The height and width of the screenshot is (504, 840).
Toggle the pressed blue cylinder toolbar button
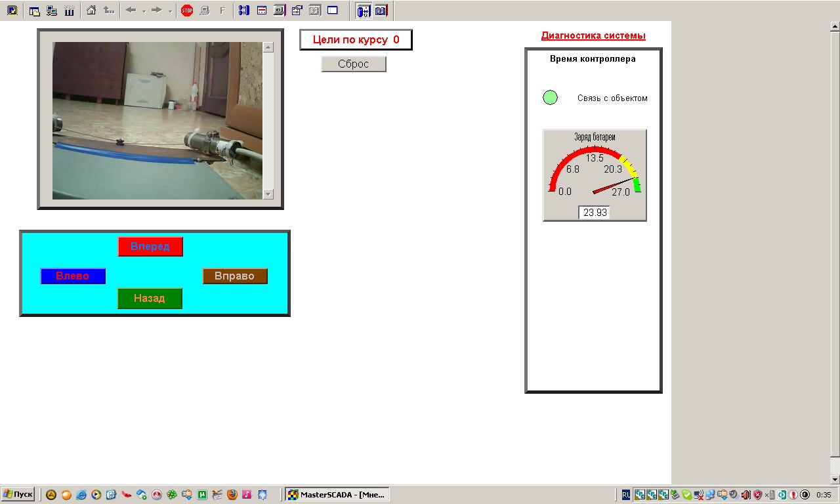363,10
